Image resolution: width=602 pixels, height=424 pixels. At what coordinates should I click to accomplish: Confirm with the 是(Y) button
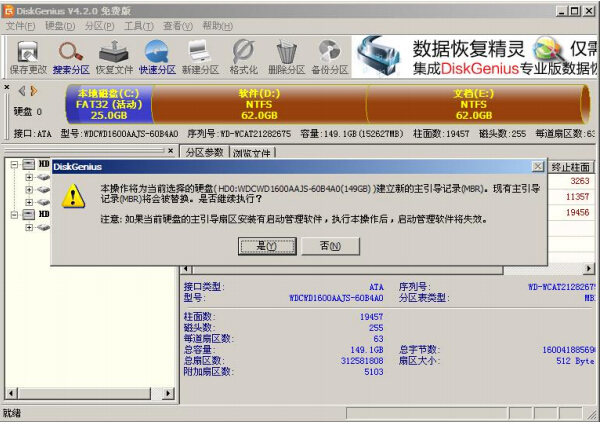[267, 246]
